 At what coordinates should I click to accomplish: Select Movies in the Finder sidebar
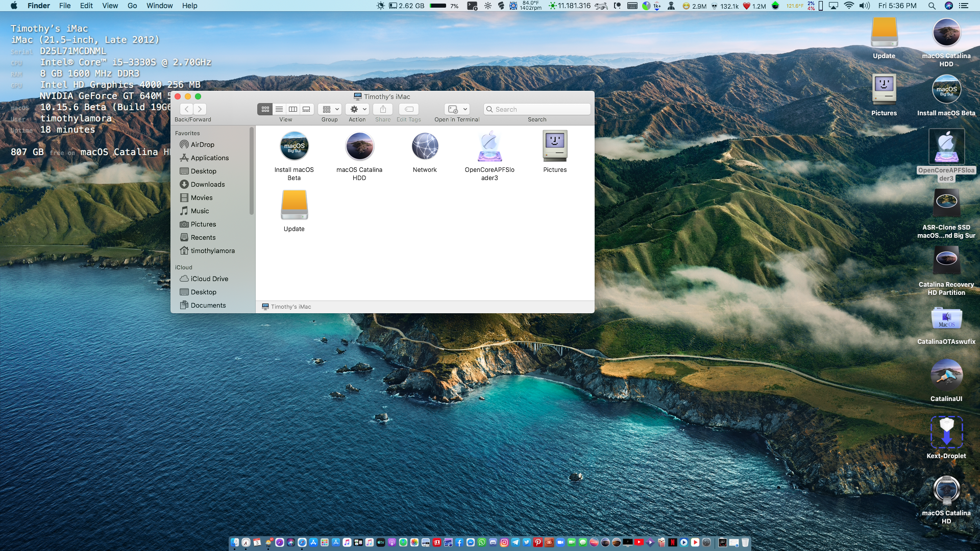click(196, 197)
